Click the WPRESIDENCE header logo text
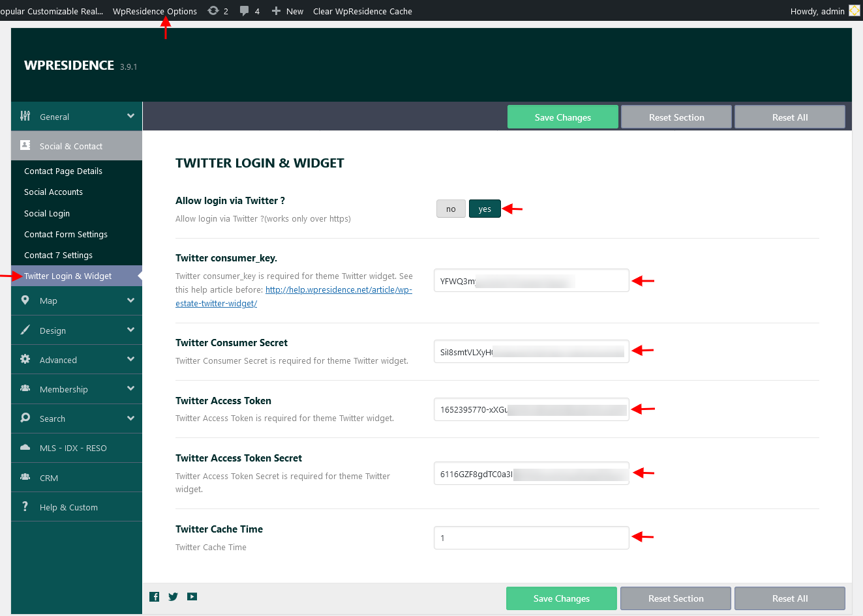This screenshot has height=616, width=863. (69, 65)
